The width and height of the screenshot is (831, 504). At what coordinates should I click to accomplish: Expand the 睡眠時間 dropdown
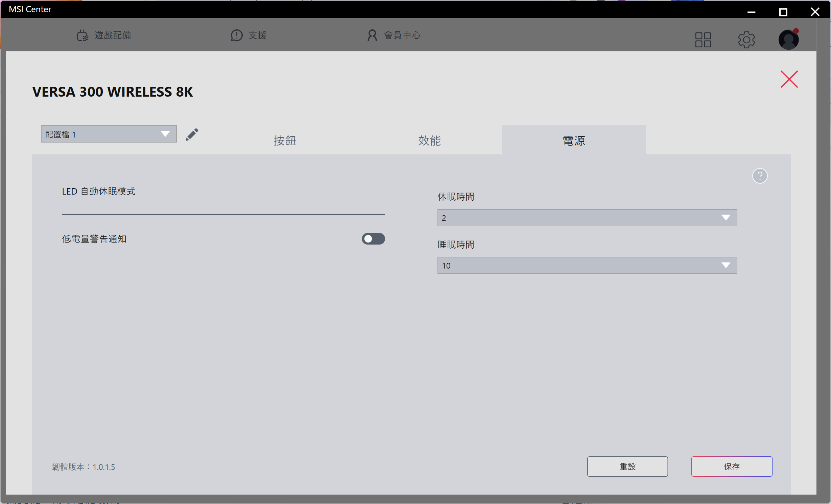point(587,266)
